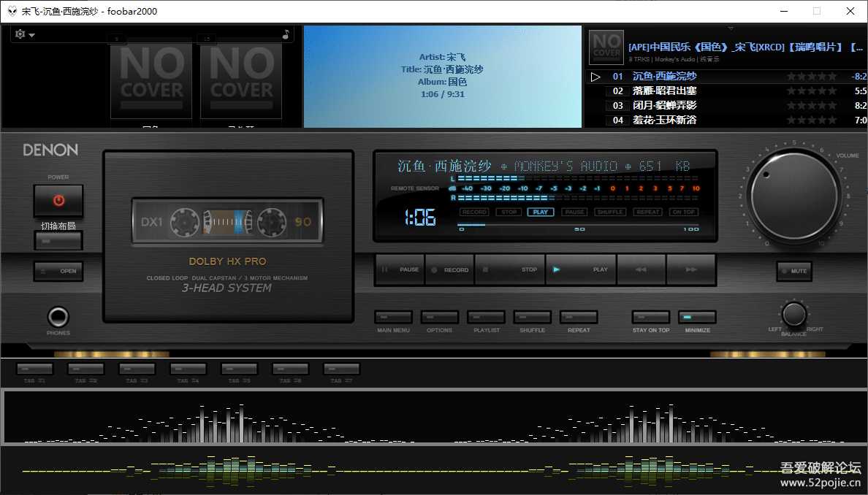This screenshot has width=868, height=495.
Task: Click the foobar2000 alien title bar icon
Action: click(x=12, y=11)
